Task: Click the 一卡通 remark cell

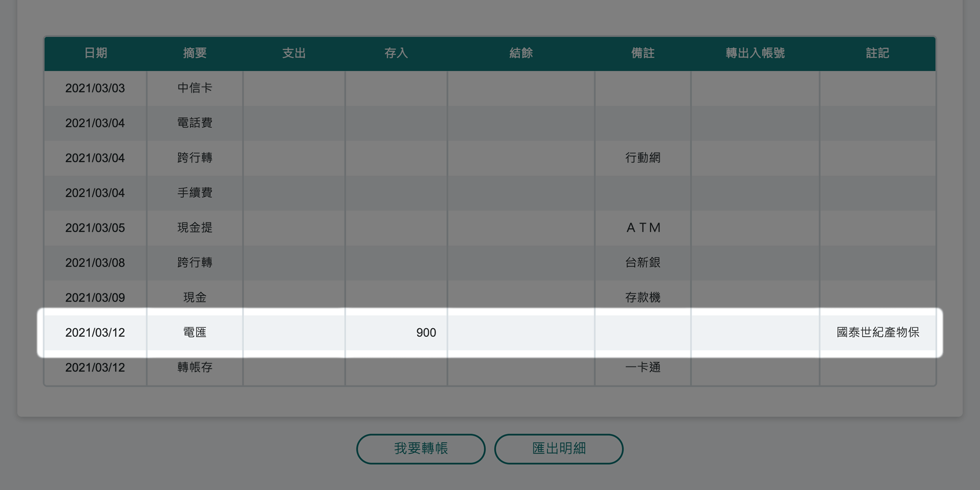Action: pyautogui.click(x=643, y=367)
